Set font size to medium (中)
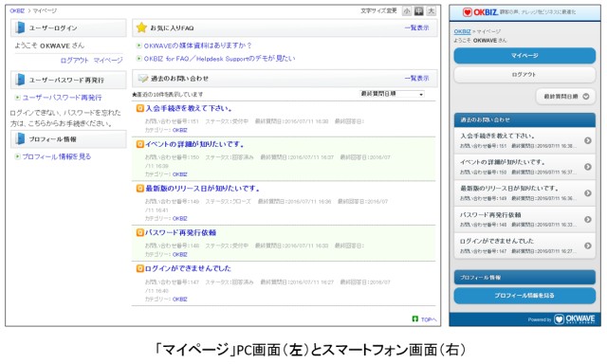Screen dimensions: 607x364 419,10
